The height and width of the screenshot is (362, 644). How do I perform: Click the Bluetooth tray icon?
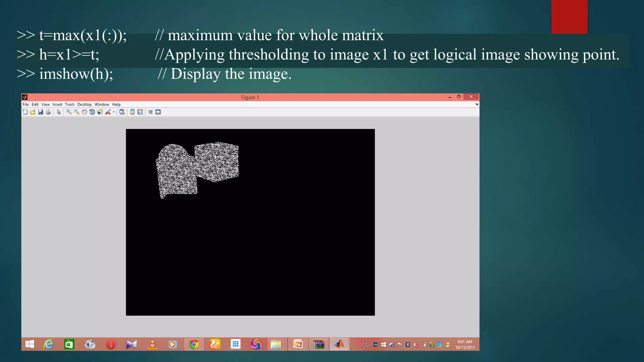click(x=408, y=345)
